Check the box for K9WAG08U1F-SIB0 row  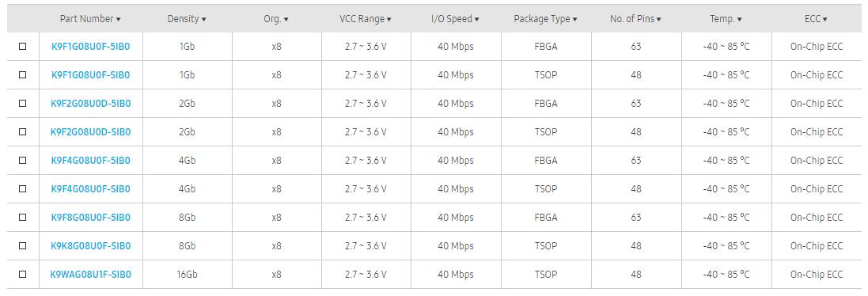[23, 274]
